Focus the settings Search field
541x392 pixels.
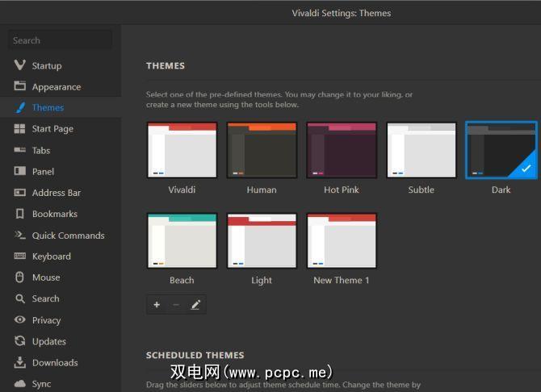point(60,40)
